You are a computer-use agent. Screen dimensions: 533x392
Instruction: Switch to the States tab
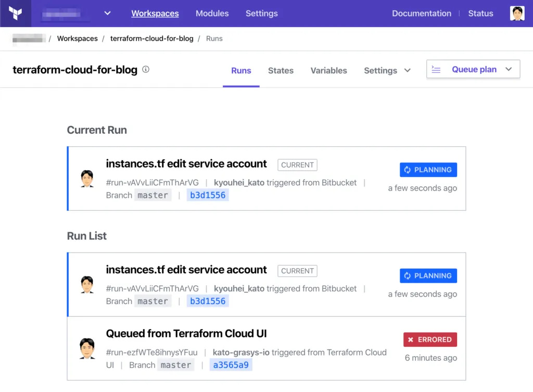click(x=281, y=70)
